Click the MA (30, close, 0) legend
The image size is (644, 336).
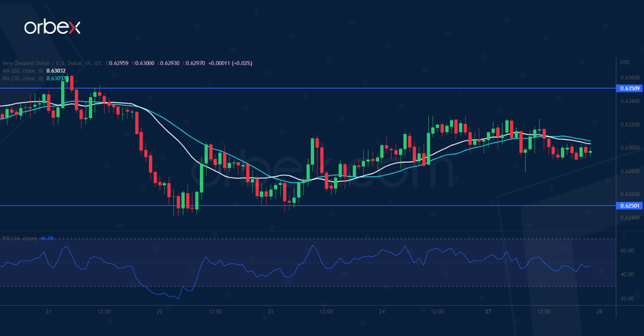(23, 78)
